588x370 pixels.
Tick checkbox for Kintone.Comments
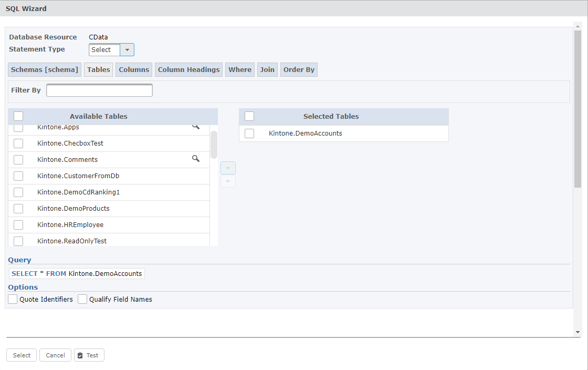18,159
